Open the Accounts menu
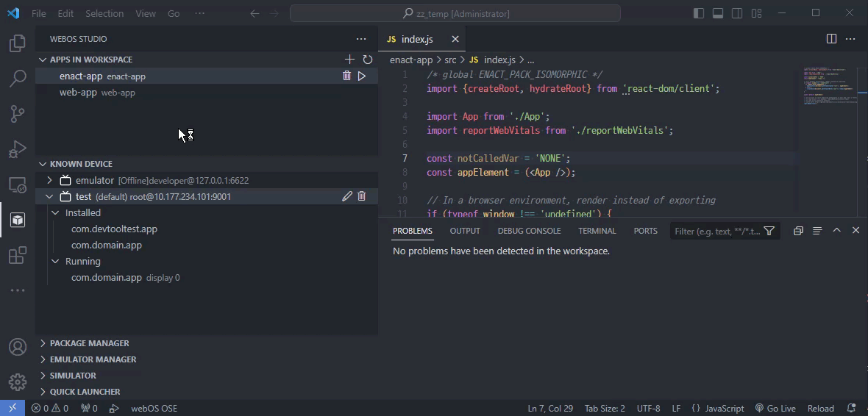This screenshot has height=416, width=868. click(x=18, y=348)
